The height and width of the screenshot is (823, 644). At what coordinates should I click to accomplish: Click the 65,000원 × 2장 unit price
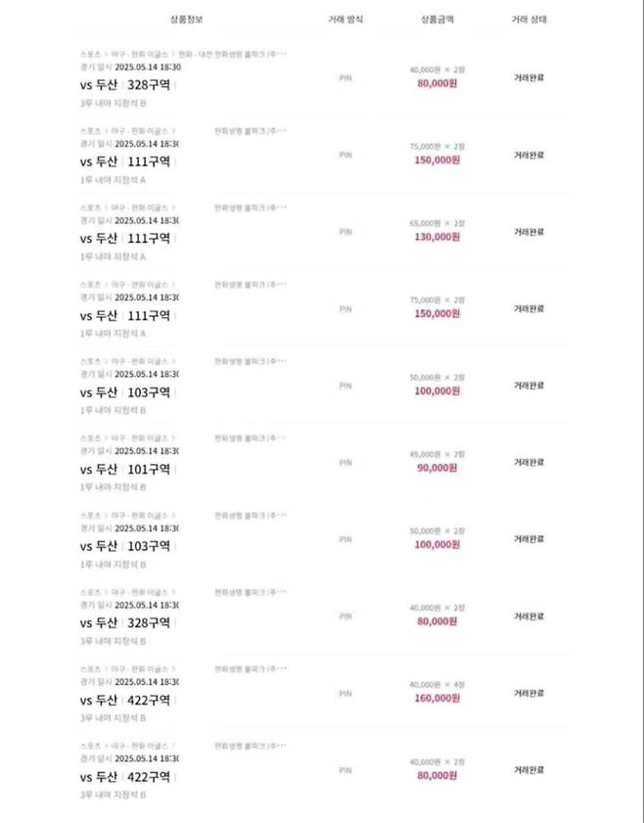437,223
